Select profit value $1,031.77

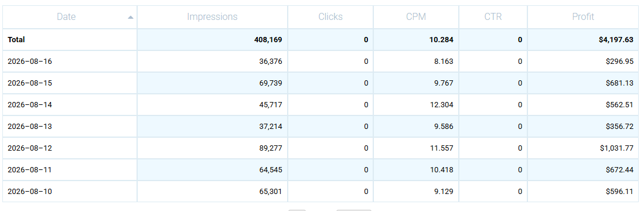click(616, 148)
